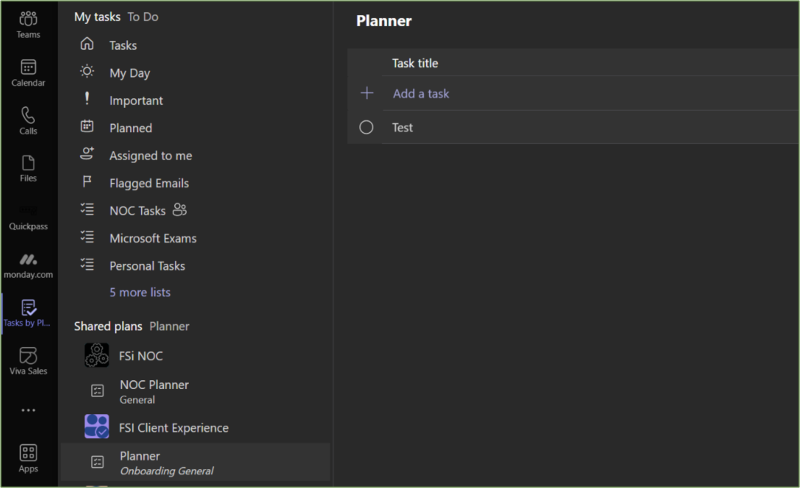800x488 pixels.
Task: Open Teams in the app rail
Action: point(28,25)
